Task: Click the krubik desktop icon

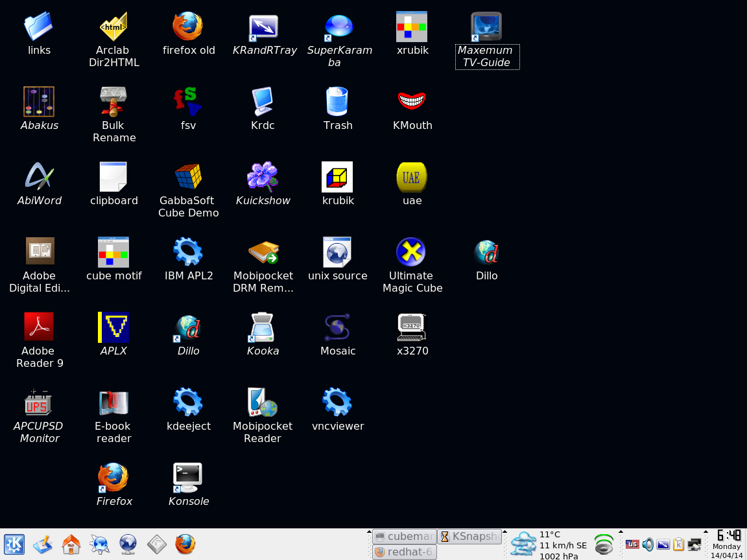Action: [338, 177]
